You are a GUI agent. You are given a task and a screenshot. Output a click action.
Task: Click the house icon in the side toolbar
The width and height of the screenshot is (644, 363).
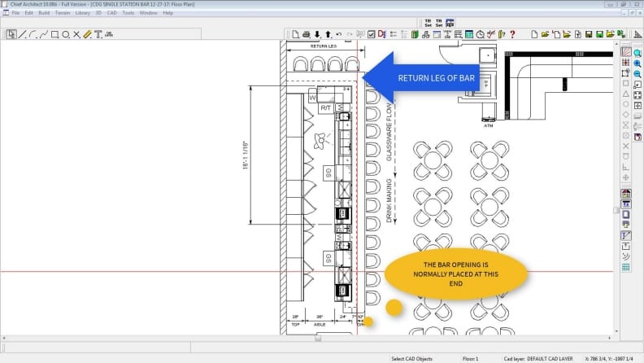click(626, 194)
